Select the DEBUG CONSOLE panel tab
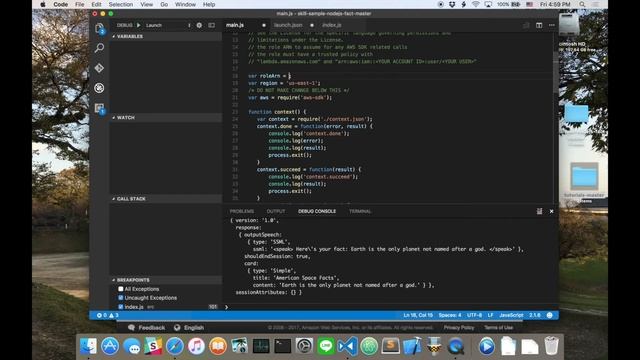640x360 pixels. (x=317, y=211)
